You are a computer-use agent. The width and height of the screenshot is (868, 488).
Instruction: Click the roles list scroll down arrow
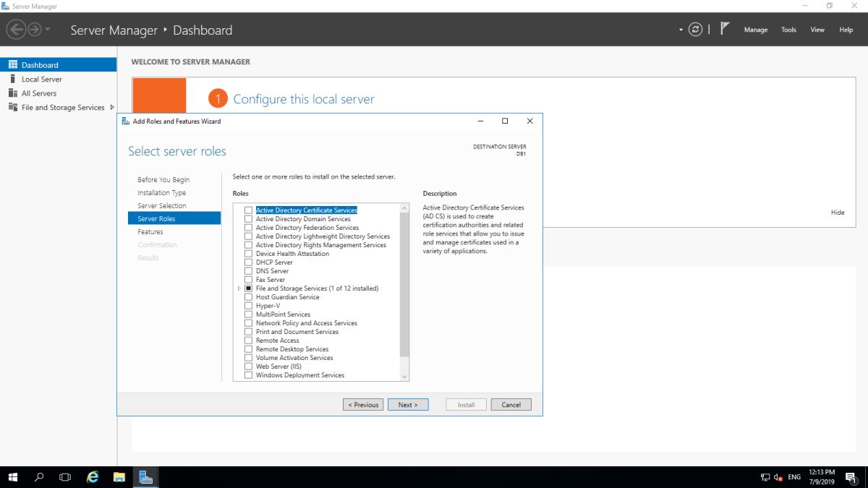pyautogui.click(x=404, y=377)
